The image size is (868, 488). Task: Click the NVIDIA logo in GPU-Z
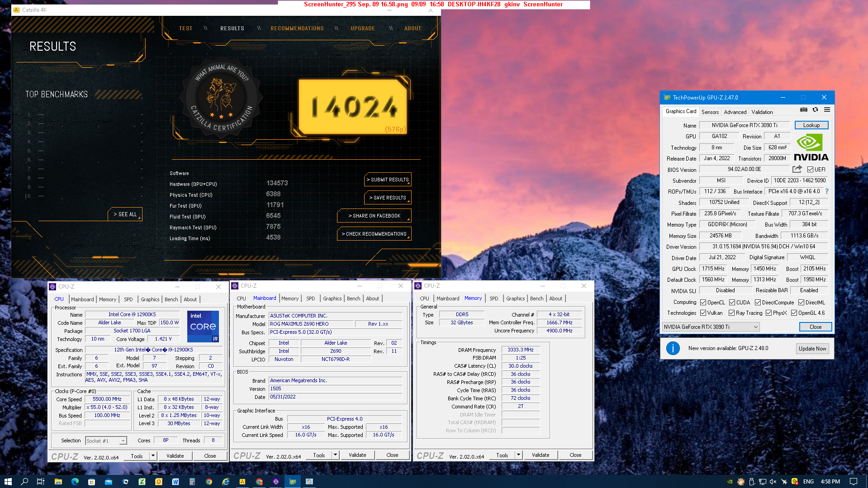click(x=811, y=147)
